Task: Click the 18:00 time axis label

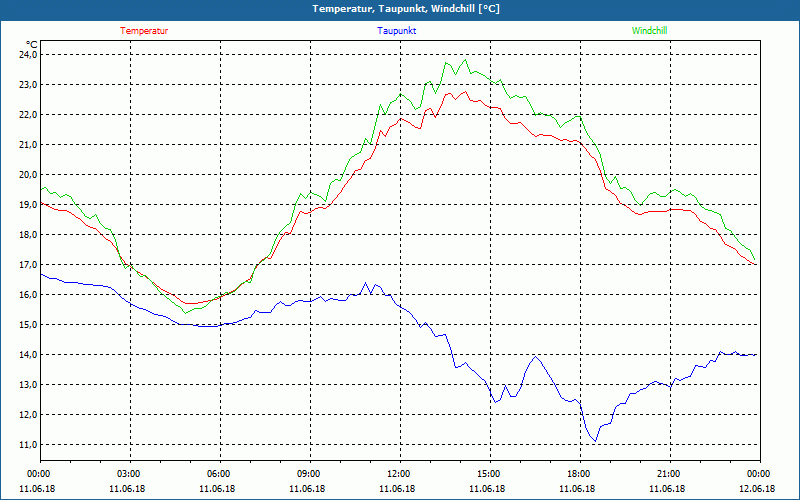Action: (580, 474)
